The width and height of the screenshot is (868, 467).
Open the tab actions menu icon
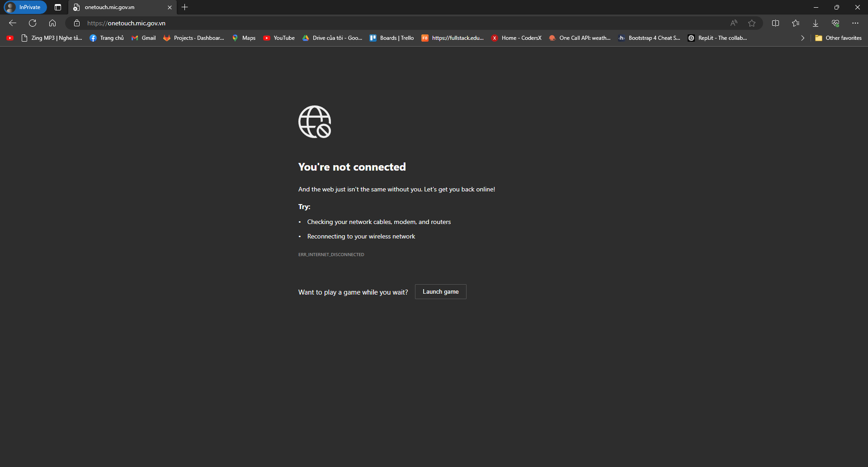coord(58,7)
